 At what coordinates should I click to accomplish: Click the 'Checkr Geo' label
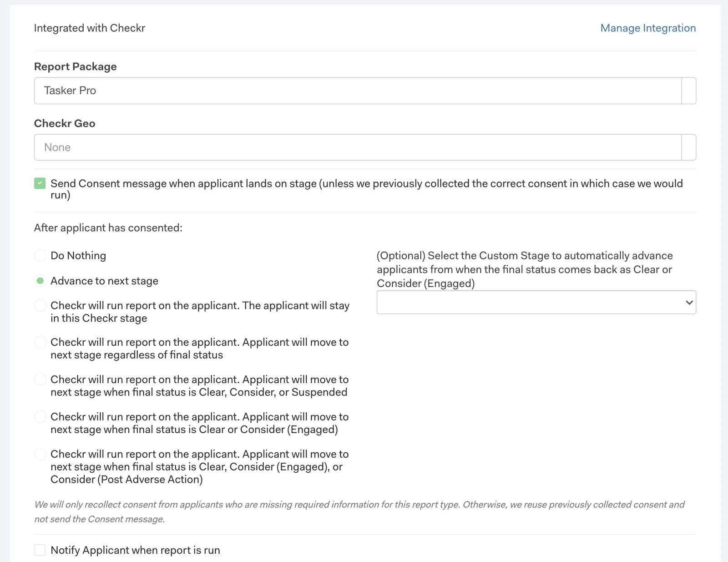coord(65,123)
